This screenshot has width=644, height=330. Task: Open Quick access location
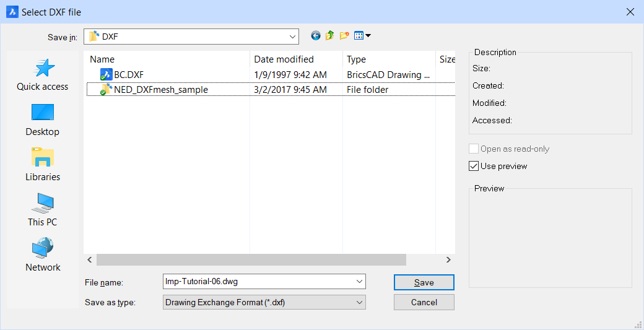42,75
